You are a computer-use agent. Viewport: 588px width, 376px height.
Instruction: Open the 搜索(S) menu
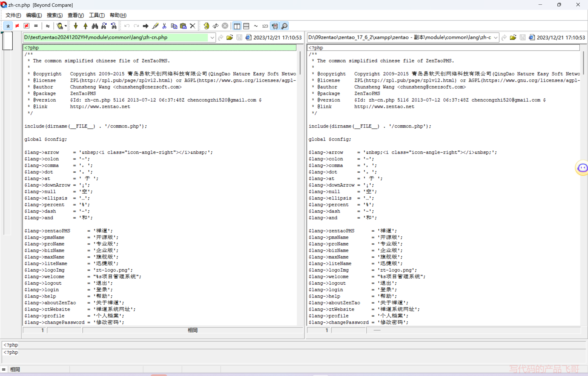point(55,15)
